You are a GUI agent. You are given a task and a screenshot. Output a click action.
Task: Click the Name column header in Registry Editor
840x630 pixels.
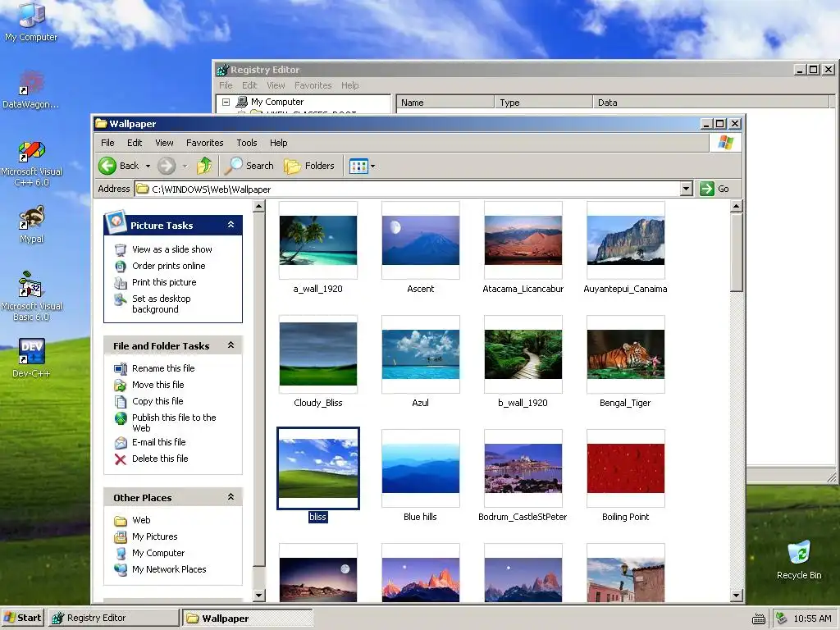point(445,103)
